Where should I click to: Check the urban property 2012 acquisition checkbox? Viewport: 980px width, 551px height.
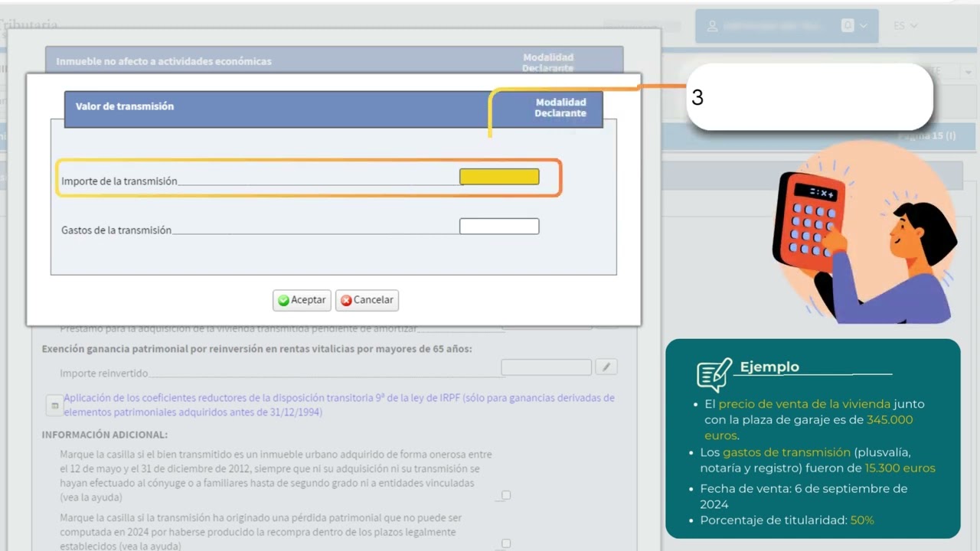505,495
